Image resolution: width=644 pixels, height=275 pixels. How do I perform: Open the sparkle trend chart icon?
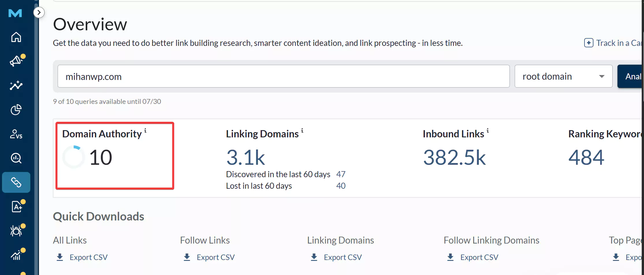point(16,85)
